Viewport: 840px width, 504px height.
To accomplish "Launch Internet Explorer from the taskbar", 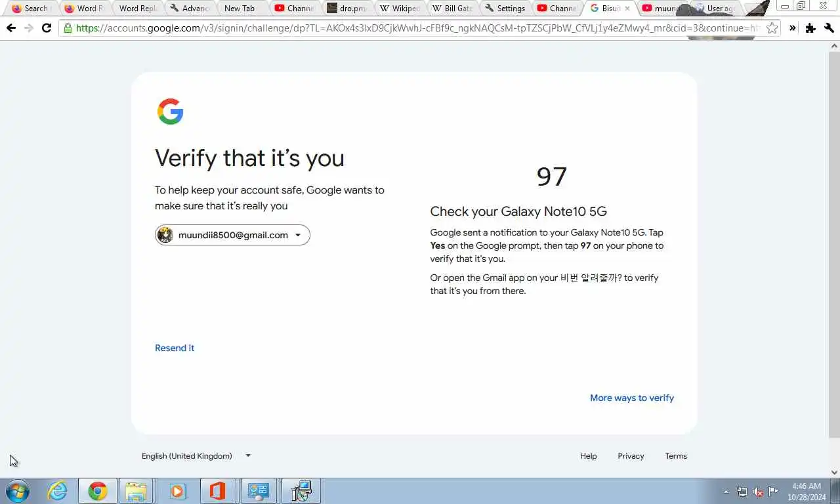I will pyautogui.click(x=57, y=491).
